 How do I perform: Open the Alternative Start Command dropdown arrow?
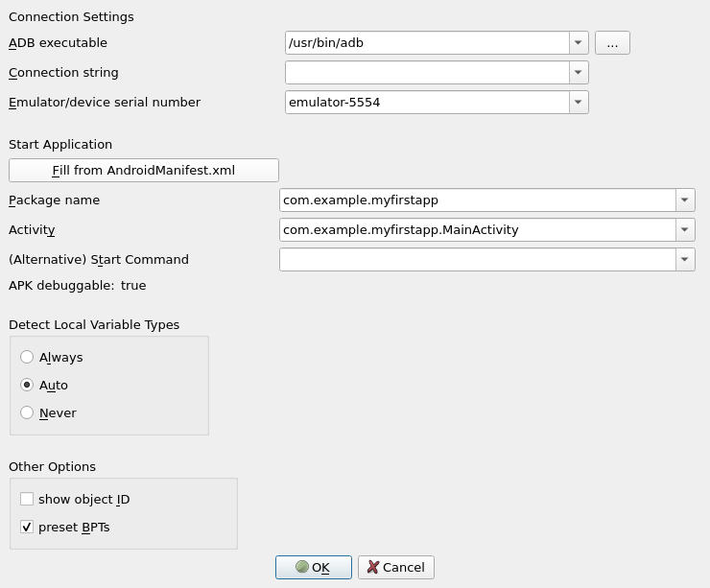coord(685,259)
